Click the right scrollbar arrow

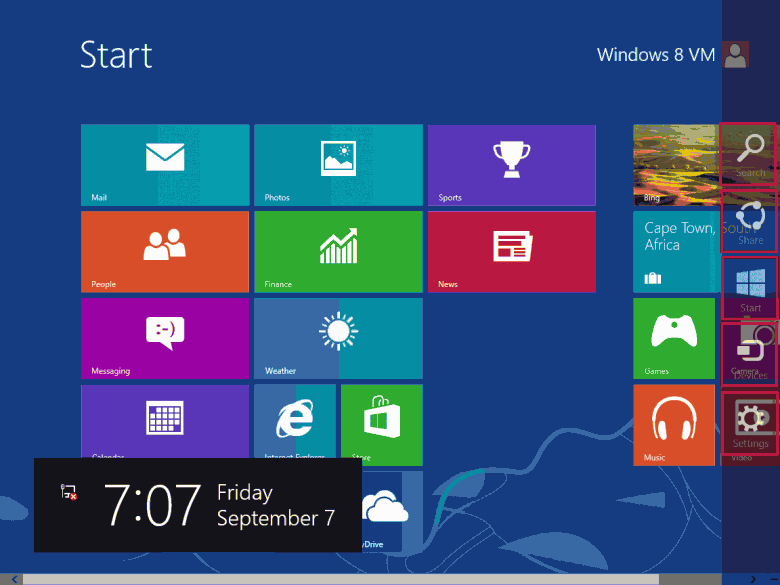753,580
